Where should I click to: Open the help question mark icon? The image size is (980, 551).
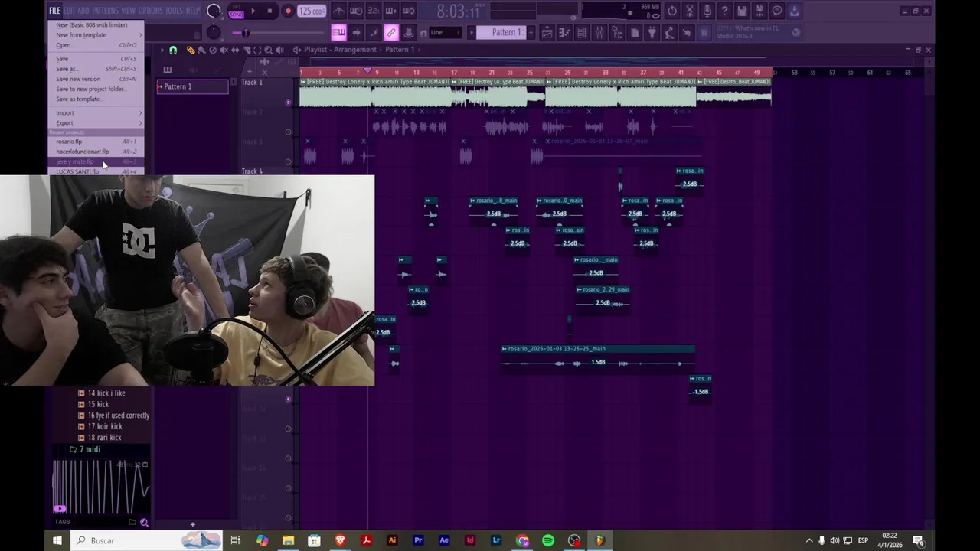pos(724,11)
